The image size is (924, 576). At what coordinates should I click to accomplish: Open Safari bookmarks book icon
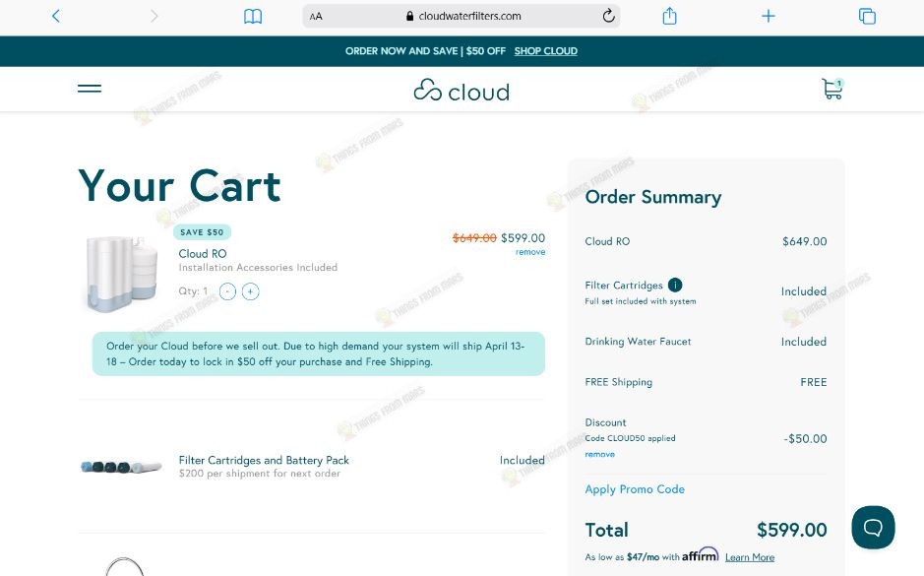[x=253, y=16]
